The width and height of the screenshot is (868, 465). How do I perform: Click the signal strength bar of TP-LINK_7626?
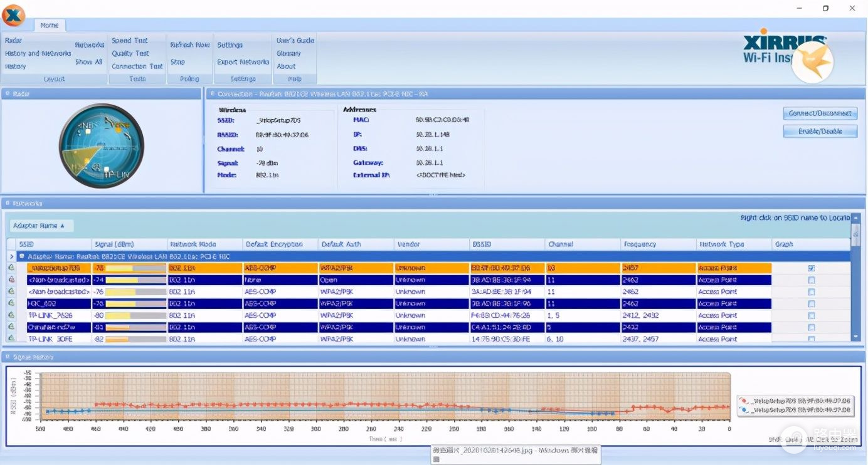click(135, 315)
